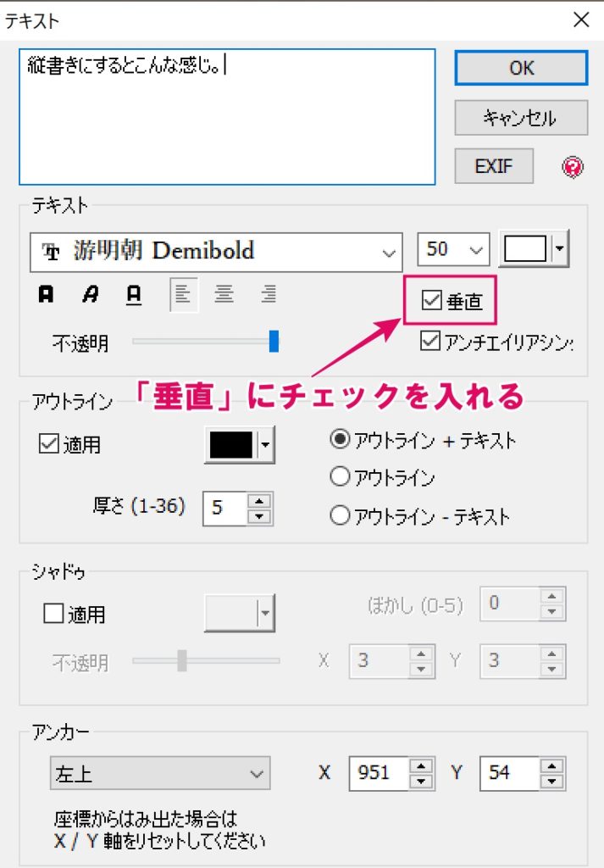
Task: Click the white text color swatch
Action: click(525, 248)
